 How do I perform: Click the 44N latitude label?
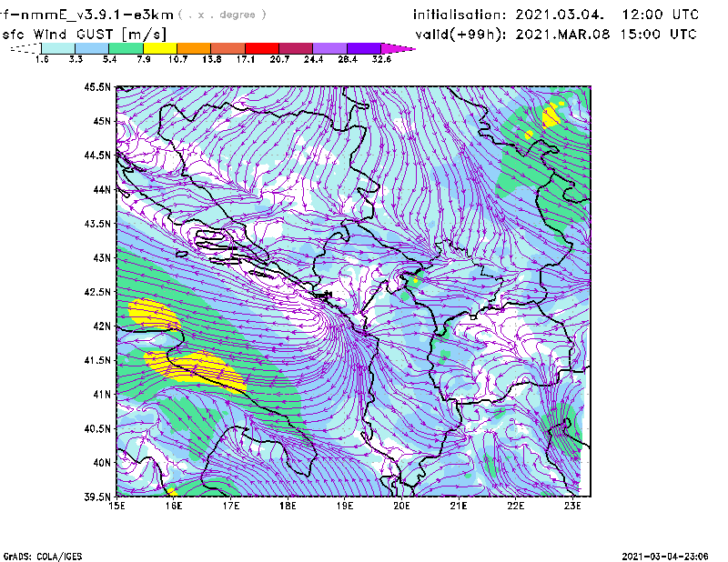(102, 189)
